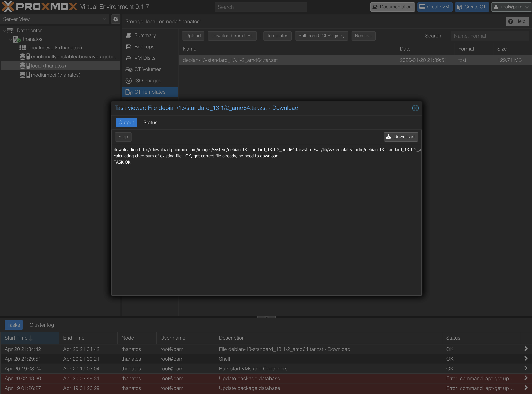This screenshot has height=394, width=532.
Task: Open the root@pam user menu
Action: pos(512,7)
